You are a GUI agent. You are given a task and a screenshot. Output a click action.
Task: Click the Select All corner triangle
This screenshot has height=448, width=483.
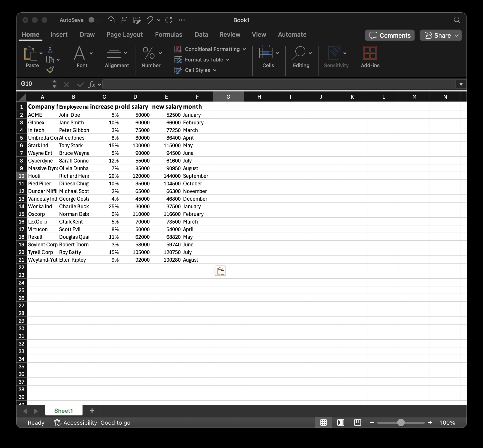tap(22, 97)
